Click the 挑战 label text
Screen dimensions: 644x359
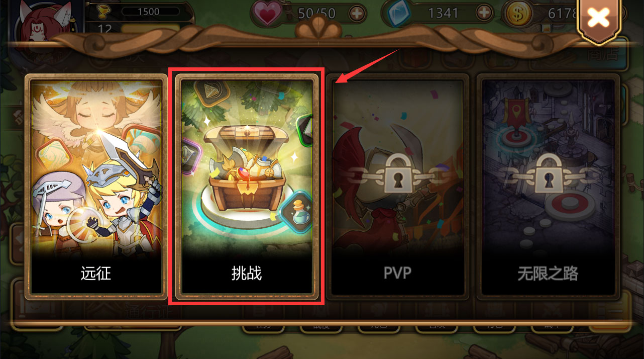click(247, 274)
